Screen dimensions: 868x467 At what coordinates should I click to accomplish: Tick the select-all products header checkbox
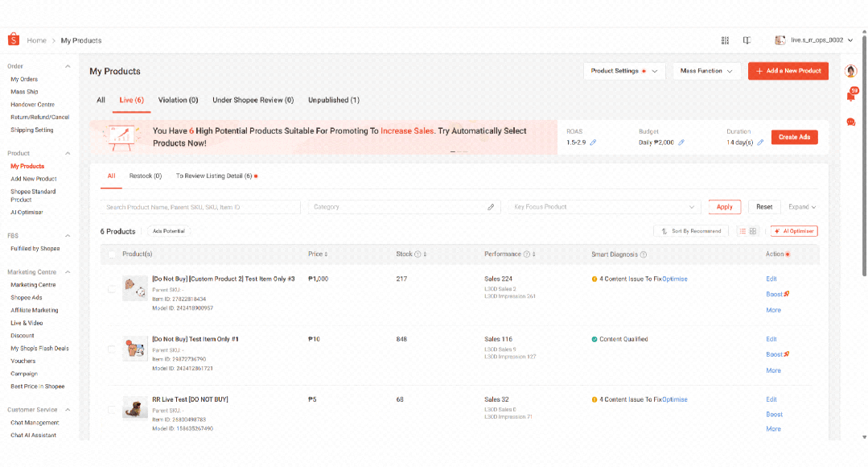pyautogui.click(x=111, y=254)
